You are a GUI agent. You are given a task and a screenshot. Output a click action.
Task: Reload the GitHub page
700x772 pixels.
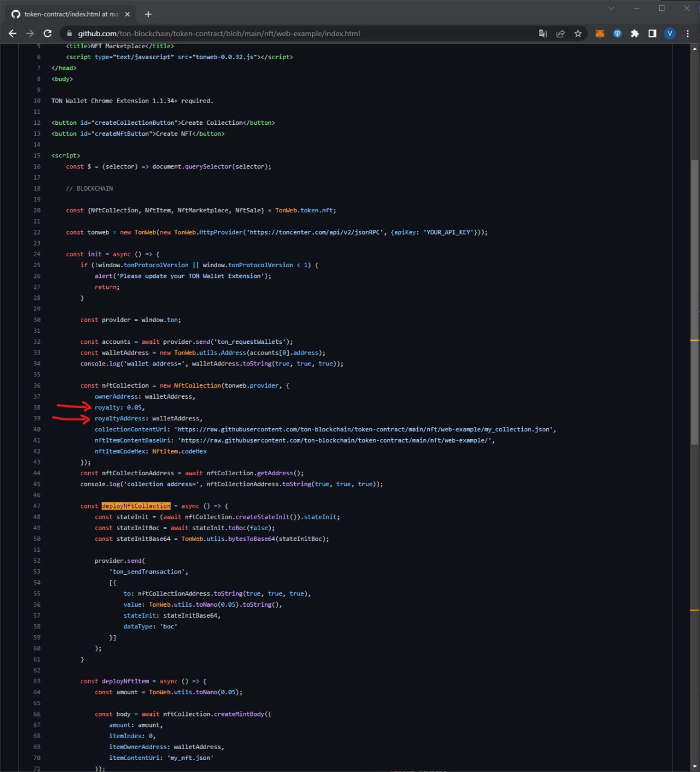[x=48, y=34]
